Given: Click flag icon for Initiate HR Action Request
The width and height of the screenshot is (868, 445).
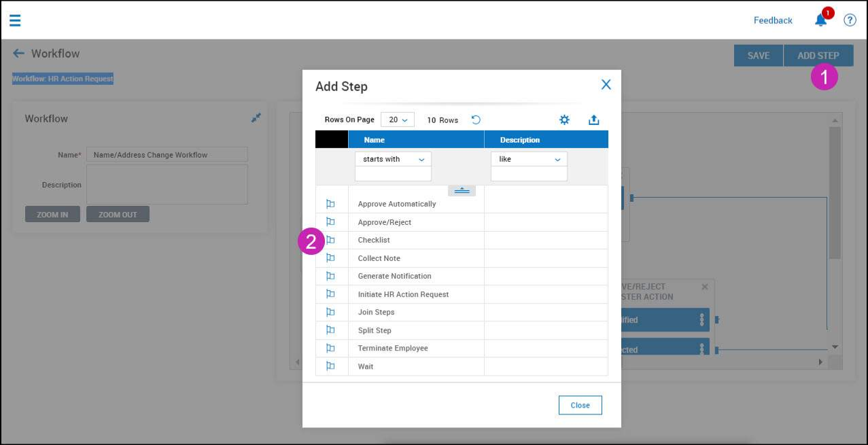Looking at the screenshot, I should [331, 293].
